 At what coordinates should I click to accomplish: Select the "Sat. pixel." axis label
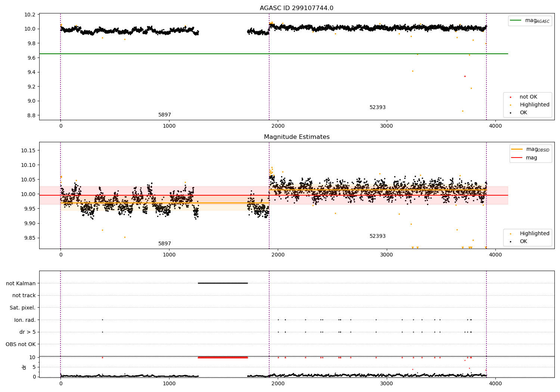[x=23, y=308]
